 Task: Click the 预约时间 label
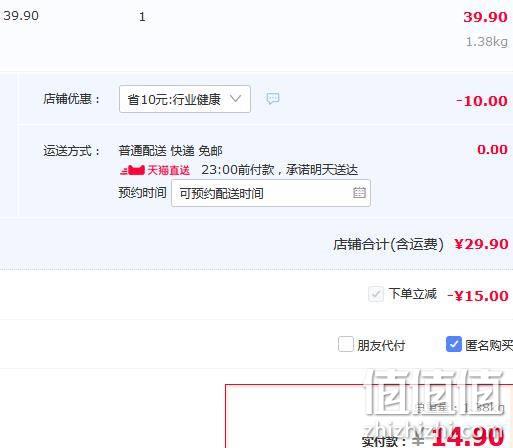point(142,193)
